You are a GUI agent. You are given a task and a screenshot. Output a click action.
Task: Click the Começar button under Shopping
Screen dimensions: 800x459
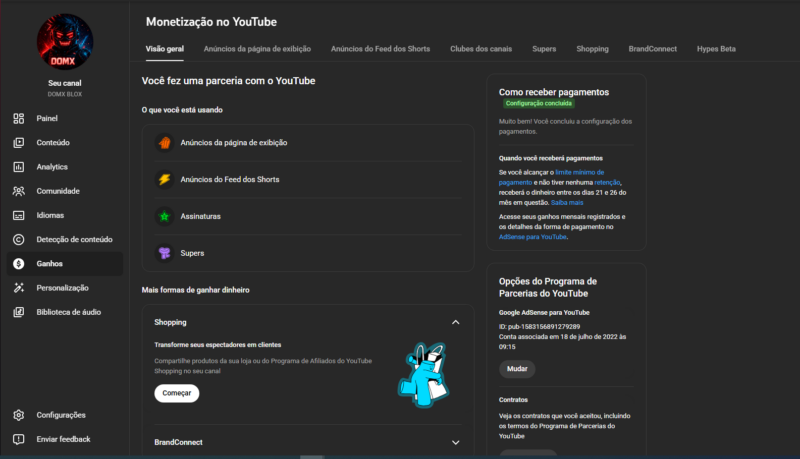[x=177, y=393]
